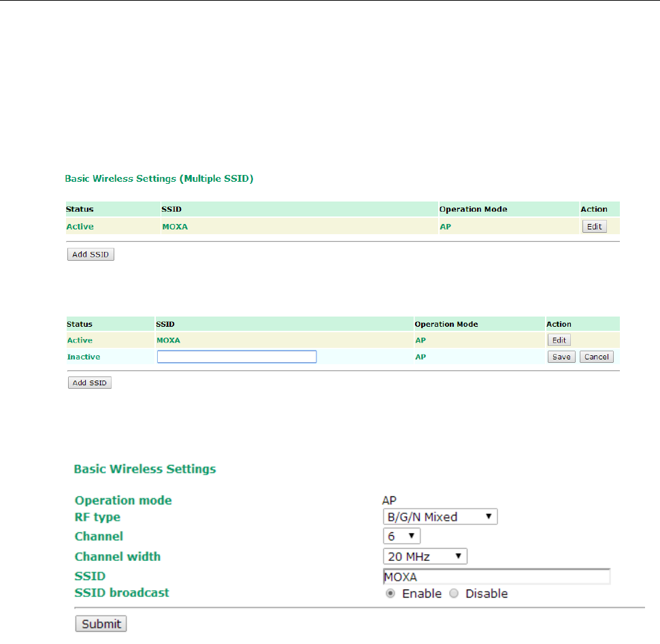
Task: Open the RF type dropdown
Action: click(440, 517)
